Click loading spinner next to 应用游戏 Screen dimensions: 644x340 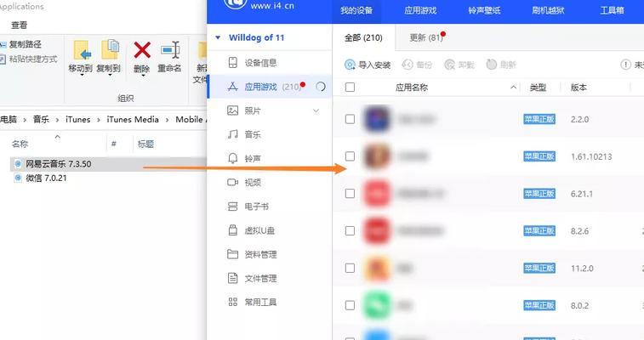click(321, 87)
